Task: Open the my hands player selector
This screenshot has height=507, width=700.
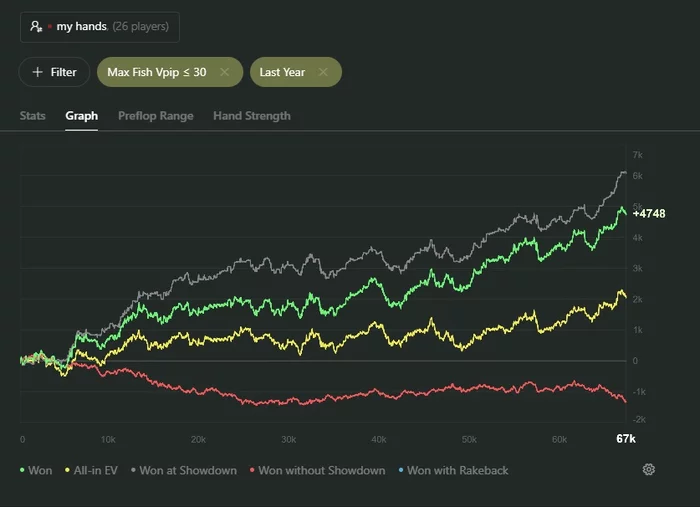Action: point(99,27)
